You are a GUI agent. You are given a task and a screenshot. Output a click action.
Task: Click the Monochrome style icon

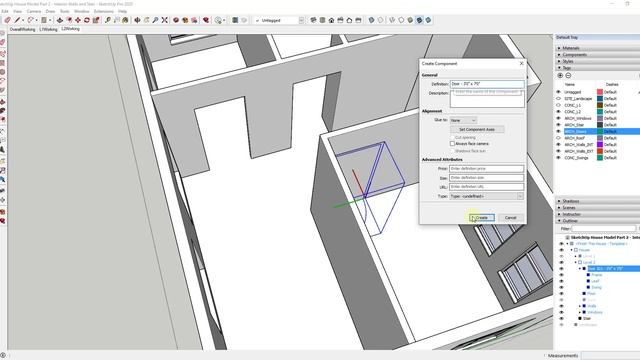coord(429,20)
